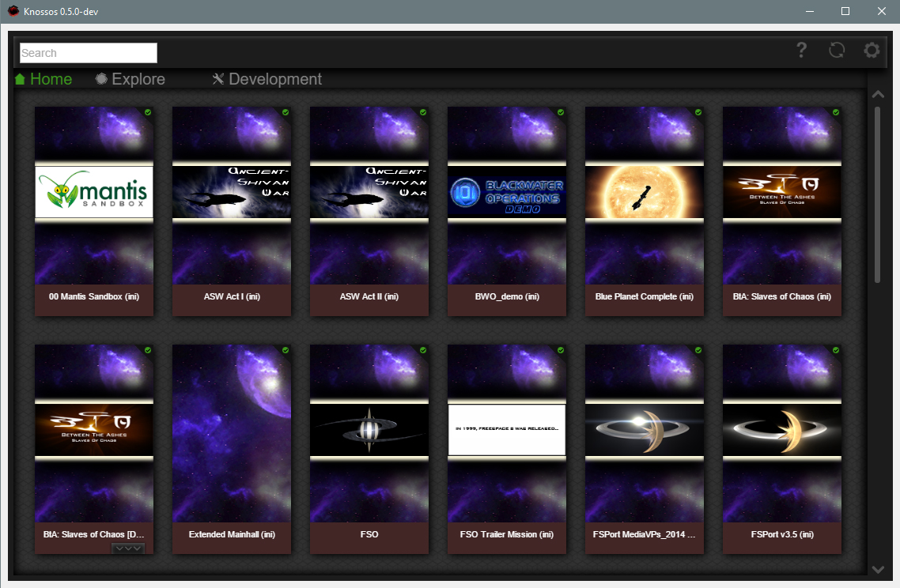Maximize the Knossos window
Screen dimensions: 900x588
845,11
